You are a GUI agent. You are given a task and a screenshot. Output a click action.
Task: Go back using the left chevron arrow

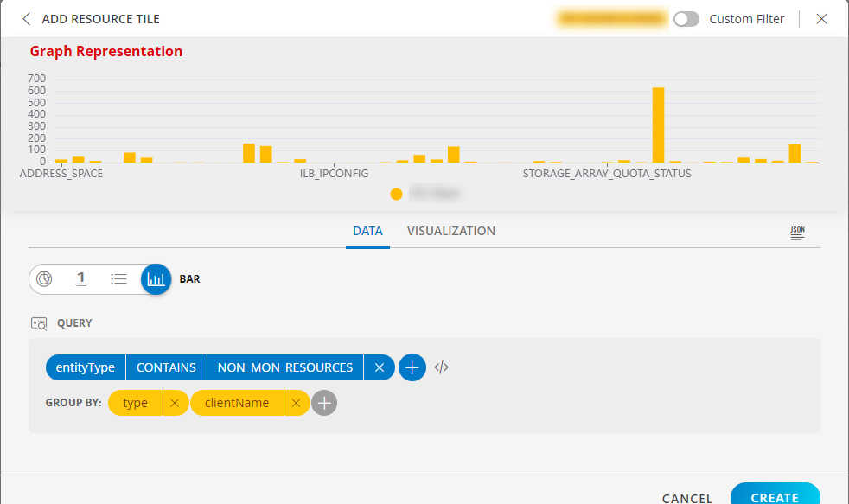click(x=27, y=19)
